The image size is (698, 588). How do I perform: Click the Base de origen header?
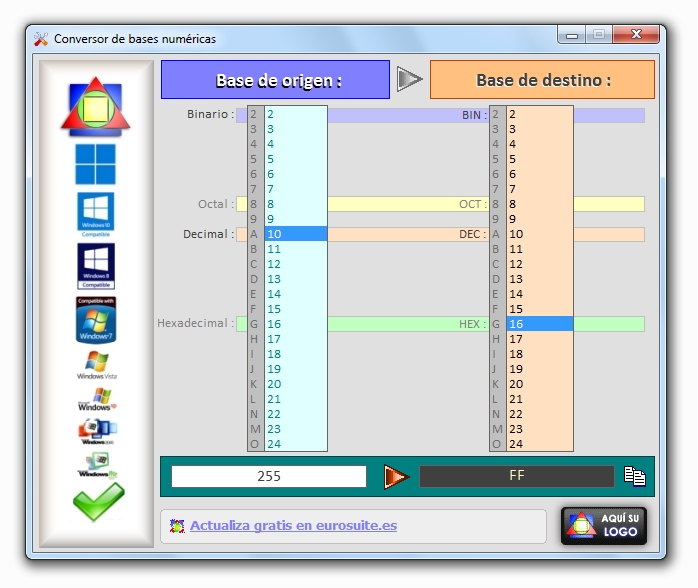coord(275,80)
